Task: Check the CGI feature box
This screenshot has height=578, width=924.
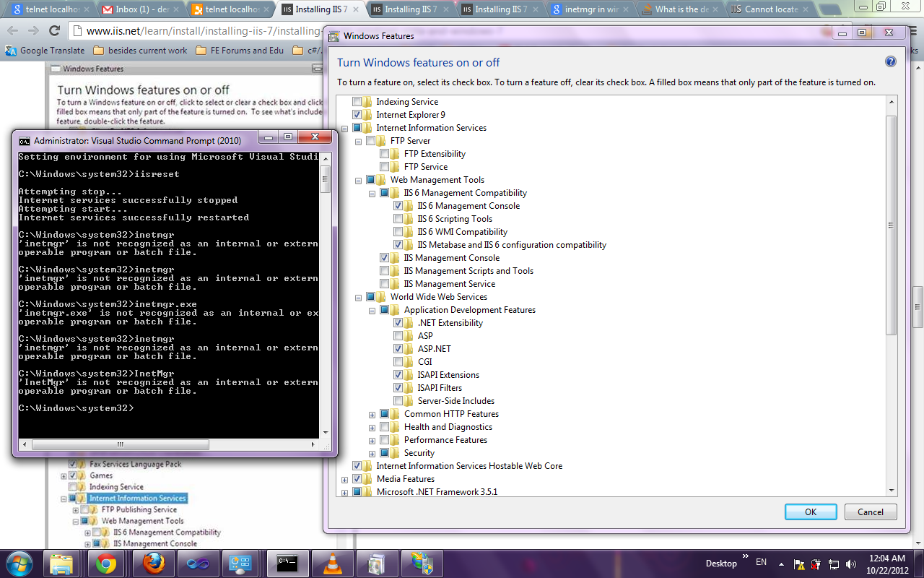Action: 398,362
